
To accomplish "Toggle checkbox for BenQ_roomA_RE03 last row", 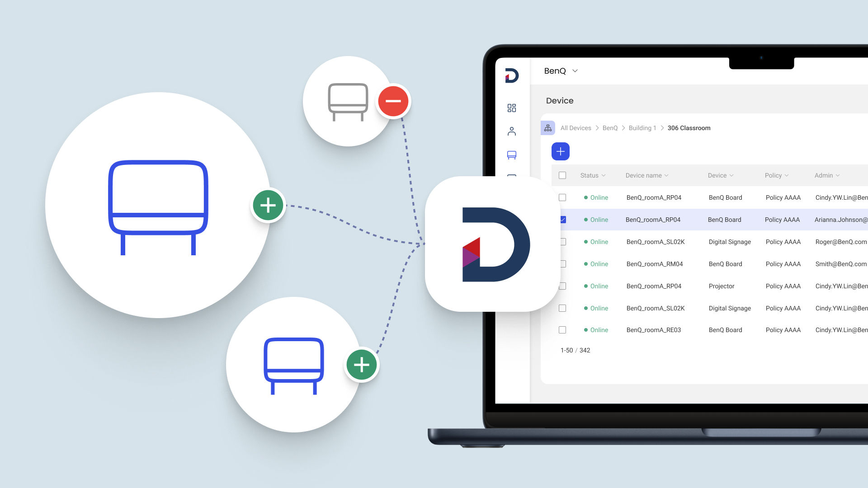I will pyautogui.click(x=562, y=329).
